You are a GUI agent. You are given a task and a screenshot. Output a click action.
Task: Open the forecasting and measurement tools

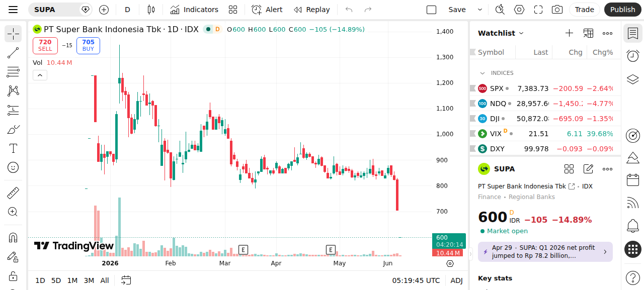pos(13,110)
